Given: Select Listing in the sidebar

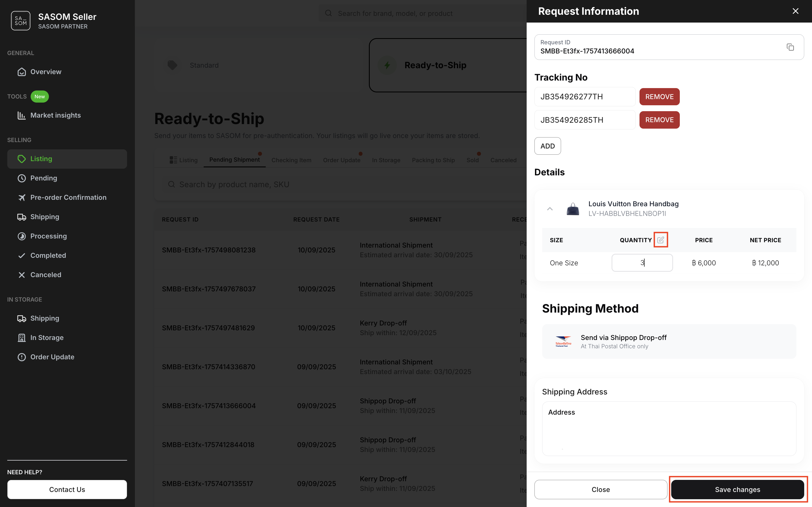Looking at the screenshot, I should tap(67, 159).
